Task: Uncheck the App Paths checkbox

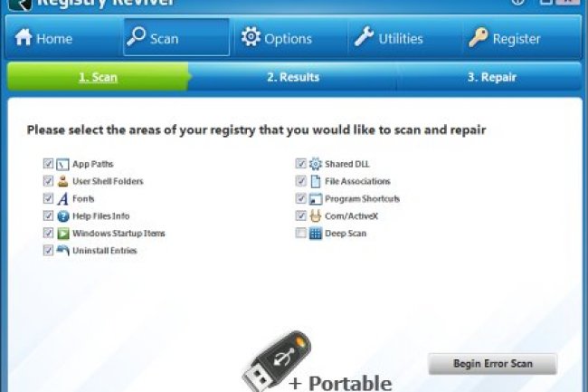Action: click(x=48, y=164)
